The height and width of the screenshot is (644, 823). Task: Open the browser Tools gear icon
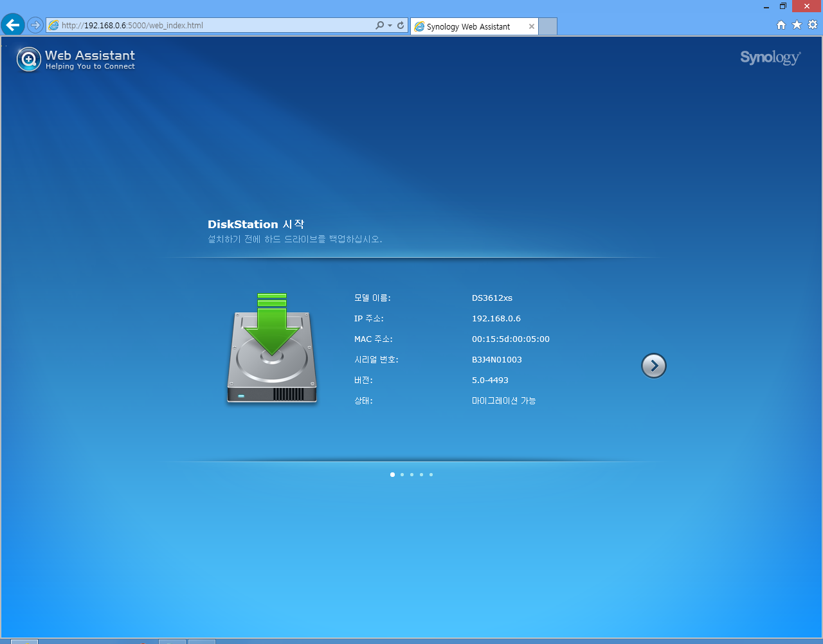(813, 24)
